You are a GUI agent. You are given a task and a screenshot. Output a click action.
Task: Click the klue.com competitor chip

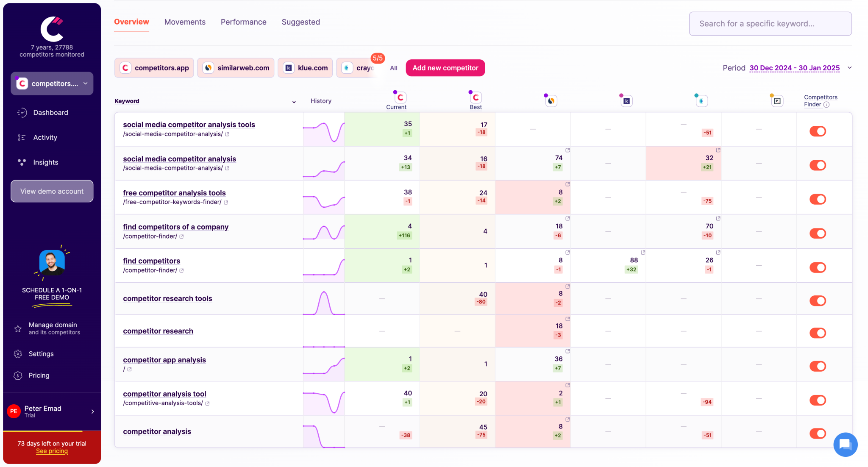[x=305, y=68]
